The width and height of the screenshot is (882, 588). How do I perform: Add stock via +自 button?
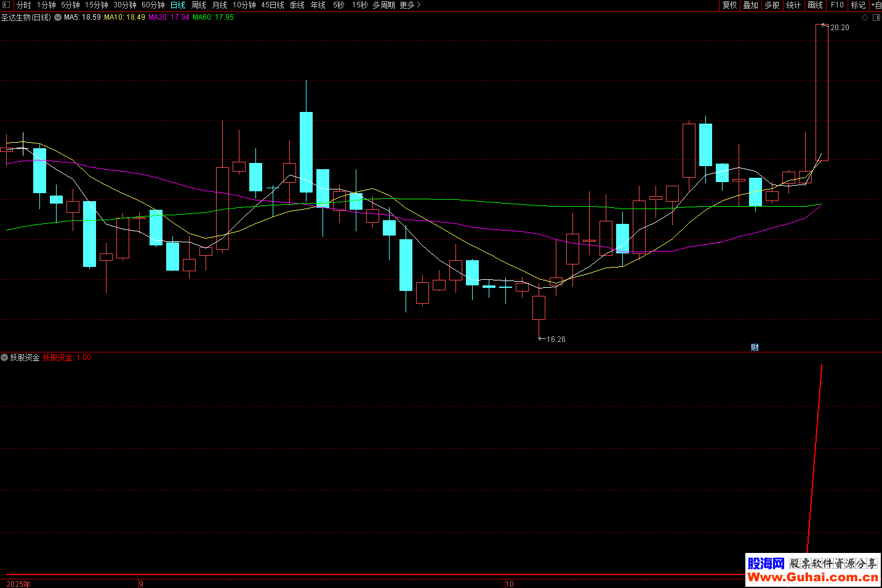876,5
